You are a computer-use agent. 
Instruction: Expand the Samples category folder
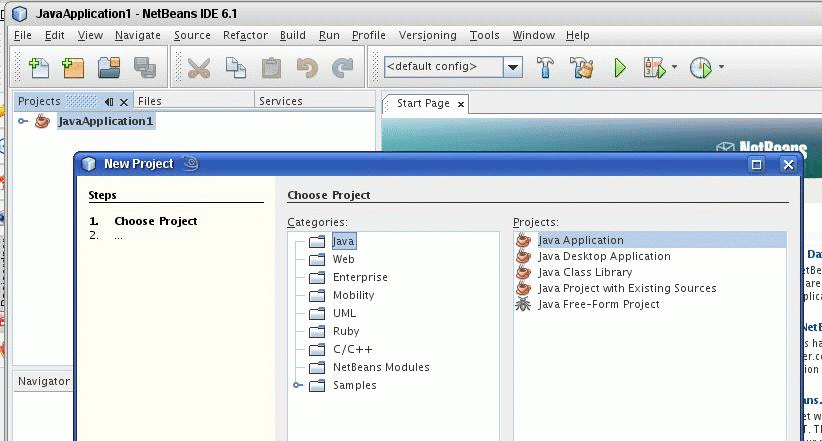point(298,385)
